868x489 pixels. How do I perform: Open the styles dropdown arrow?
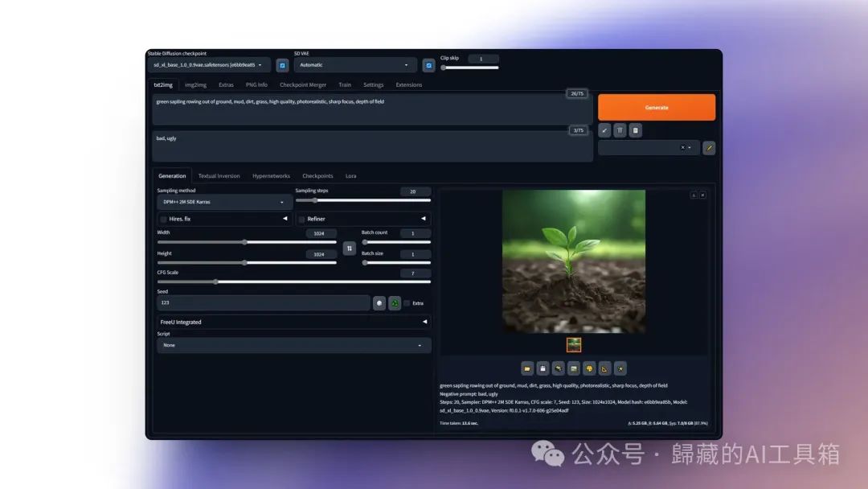(x=690, y=148)
